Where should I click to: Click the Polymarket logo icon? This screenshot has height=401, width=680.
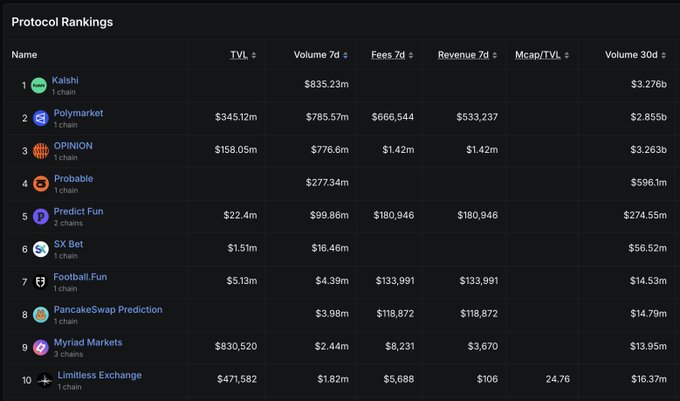(x=40, y=119)
